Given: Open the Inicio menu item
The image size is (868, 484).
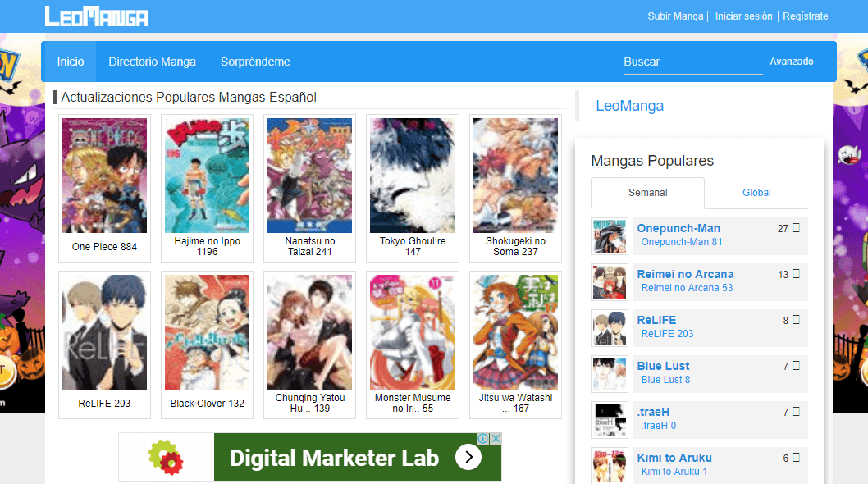Looking at the screenshot, I should [x=71, y=62].
